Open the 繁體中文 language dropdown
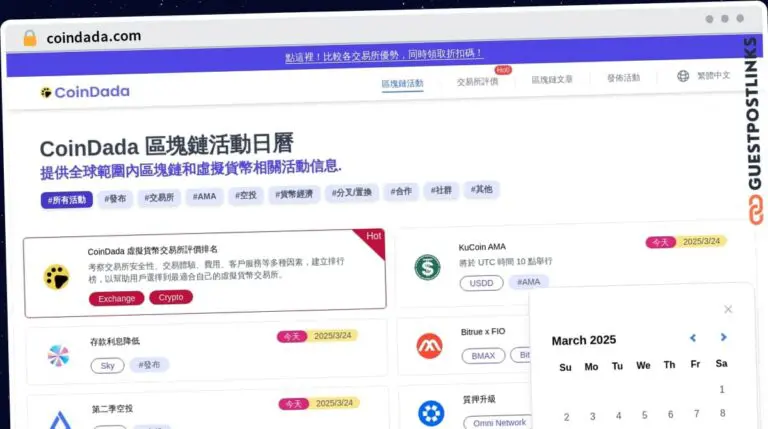Image resolution: width=768 pixels, height=429 pixels. pos(713,76)
